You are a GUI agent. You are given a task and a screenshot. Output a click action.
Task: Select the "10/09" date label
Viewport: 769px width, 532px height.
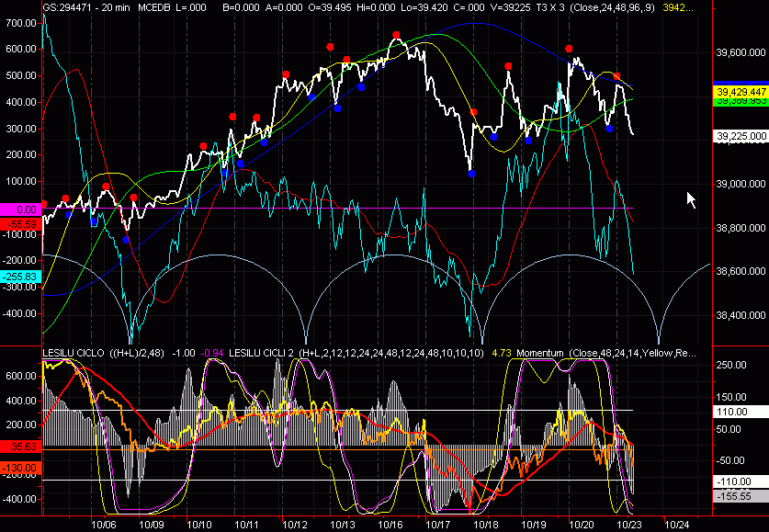(151, 525)
